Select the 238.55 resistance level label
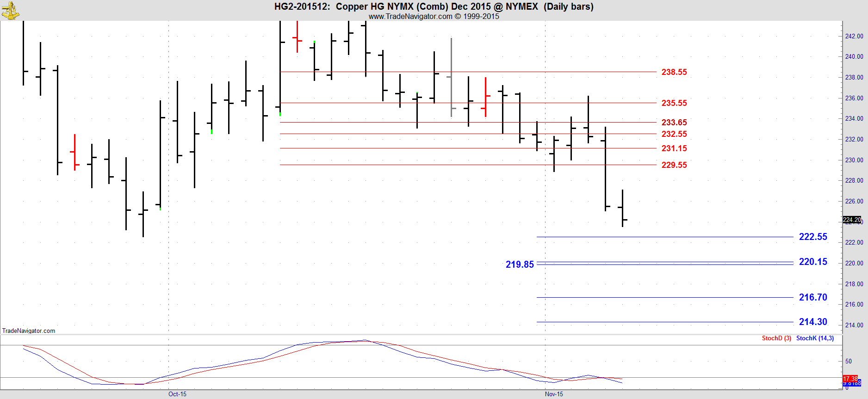Viewport: 868px width, 399px height. (674, 72)
